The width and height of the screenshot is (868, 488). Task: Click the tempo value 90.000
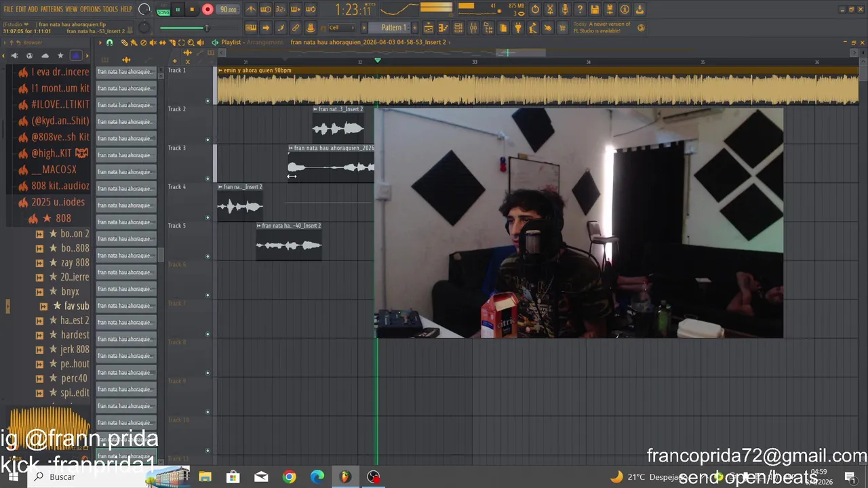(x=228, y=9)
